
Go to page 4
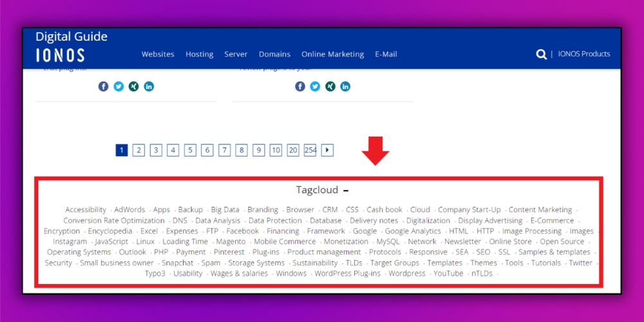(x=173, y=150)
